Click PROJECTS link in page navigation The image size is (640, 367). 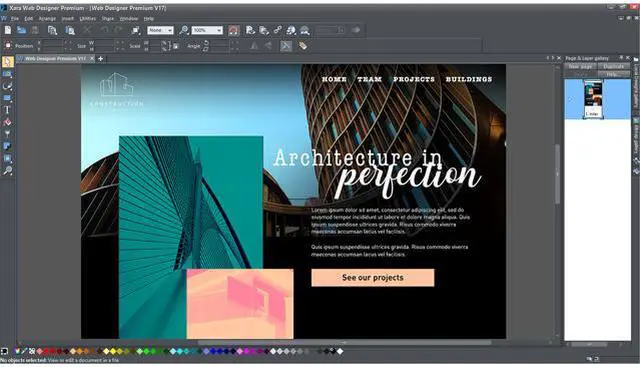point(414,79)
